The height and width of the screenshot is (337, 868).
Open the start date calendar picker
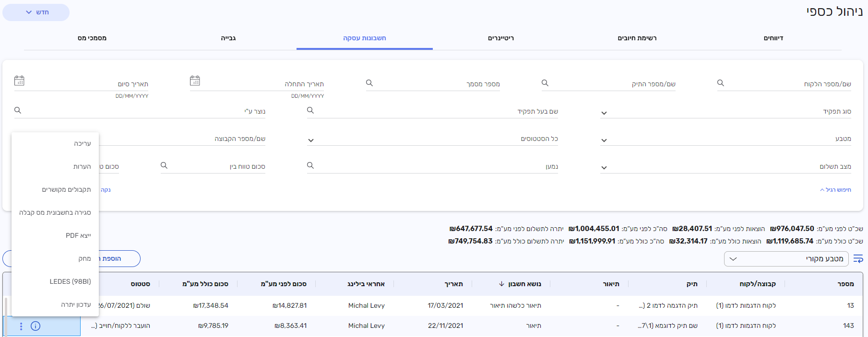(195, 81)
